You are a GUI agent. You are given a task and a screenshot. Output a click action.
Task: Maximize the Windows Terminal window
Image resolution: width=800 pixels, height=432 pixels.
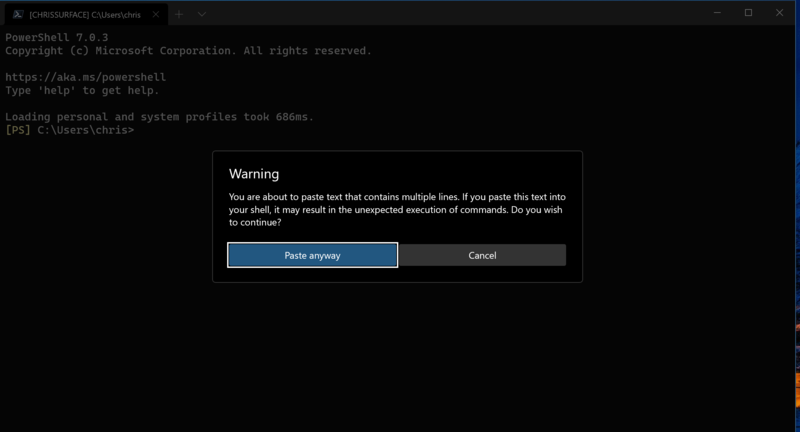[x=748, y=13]
